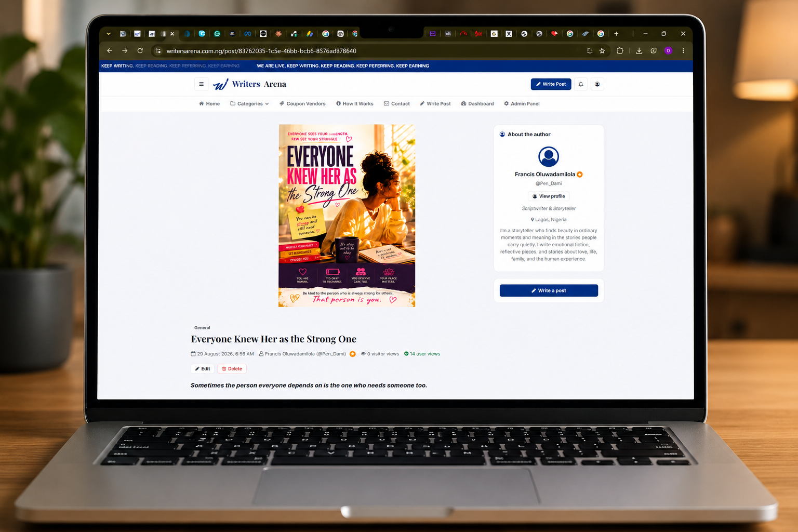798x532 pixels.
Task: Go to Coupon Vendors in navigation
Action: click(x=302, y=104)
